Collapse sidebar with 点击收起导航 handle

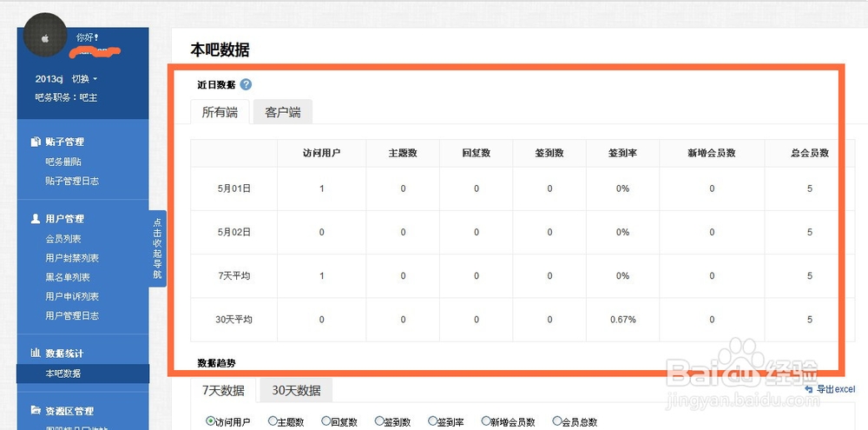pos(157,248)
